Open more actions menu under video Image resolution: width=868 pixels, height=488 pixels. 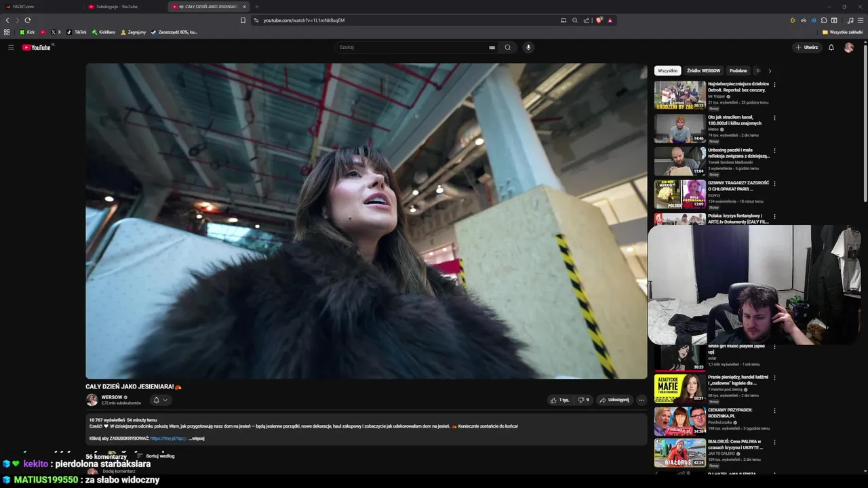(642, 400)
